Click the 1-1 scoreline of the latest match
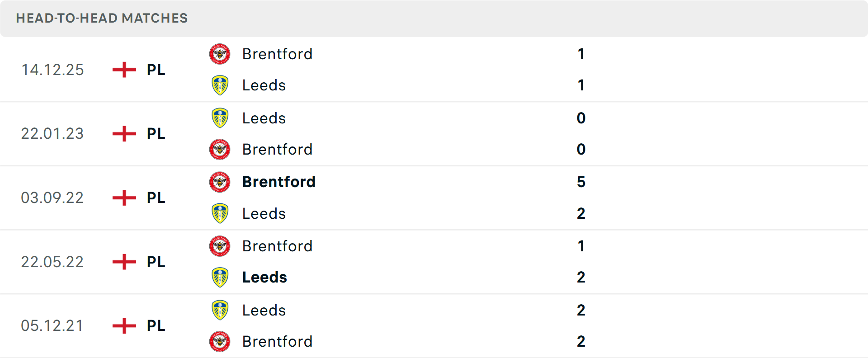This screenshot has height=358, width=868. [581, 70]
